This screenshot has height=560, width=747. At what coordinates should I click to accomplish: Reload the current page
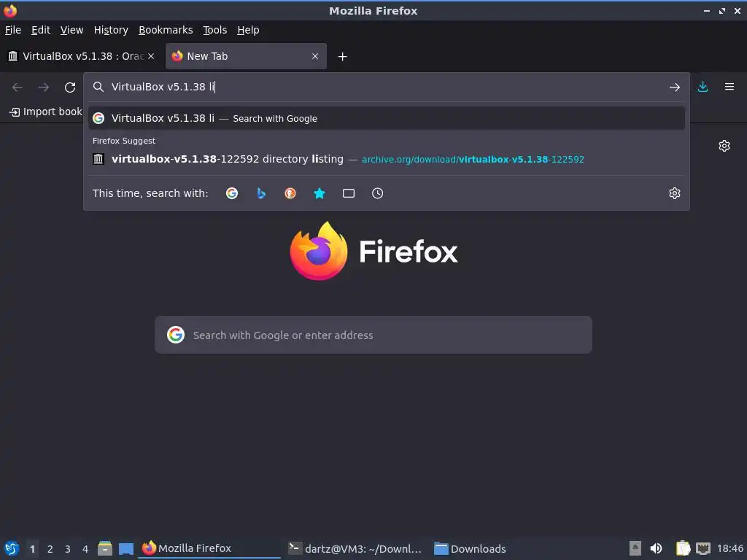pyautogui.click(x=70, y=87)
